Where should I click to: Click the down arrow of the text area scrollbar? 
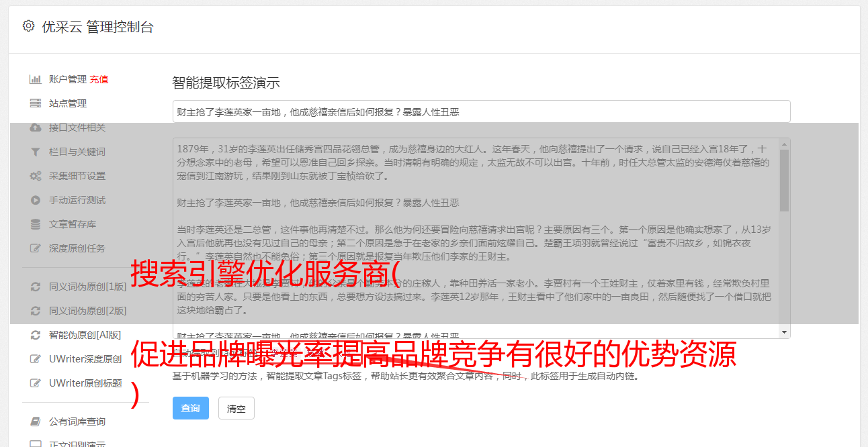point(784,332)
